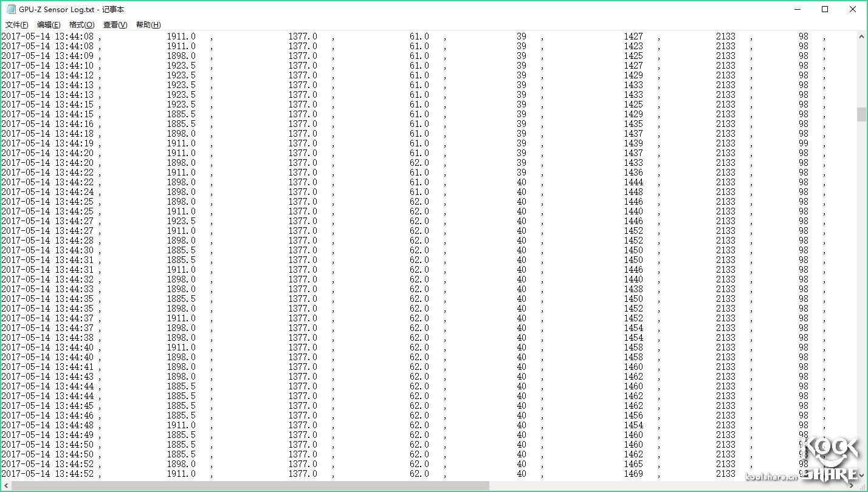Click a 1377.0 clock value in the log

click(304, 36)
